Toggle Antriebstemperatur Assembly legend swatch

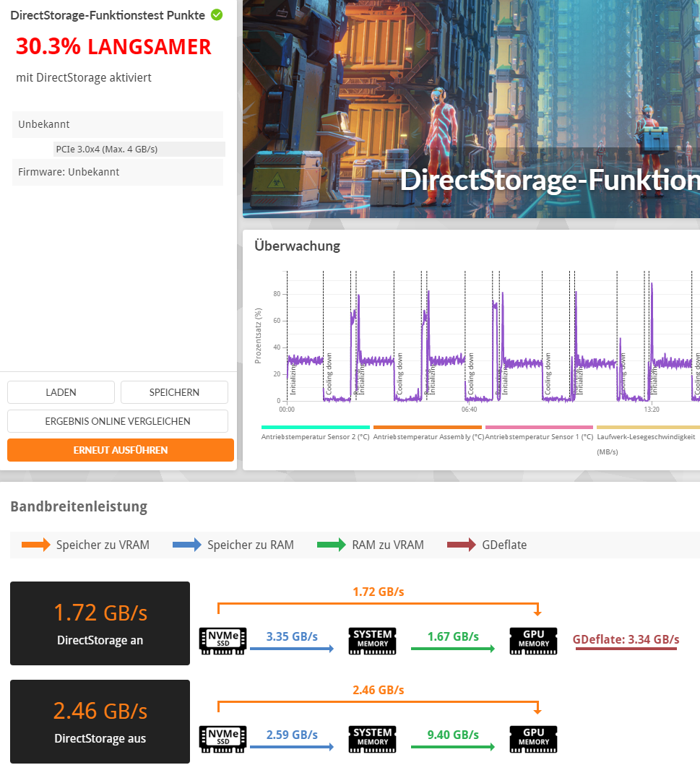[x=428, y=427]
